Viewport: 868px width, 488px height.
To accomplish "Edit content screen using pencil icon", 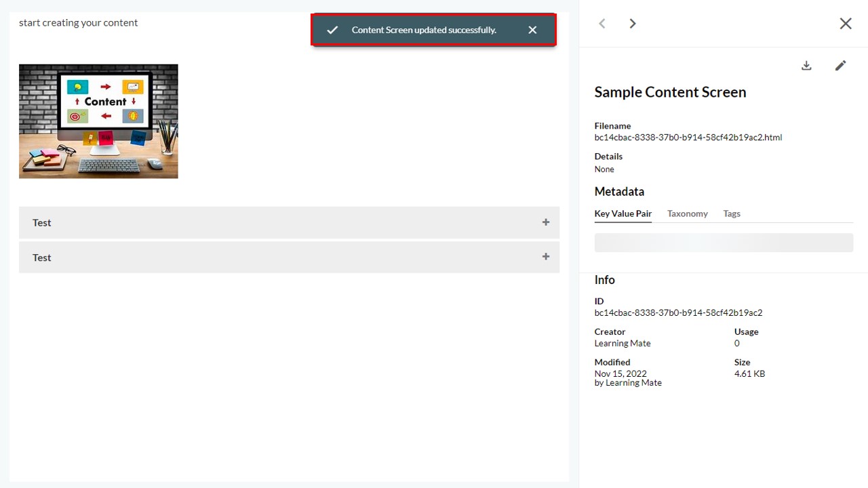I will coord(841,66).
